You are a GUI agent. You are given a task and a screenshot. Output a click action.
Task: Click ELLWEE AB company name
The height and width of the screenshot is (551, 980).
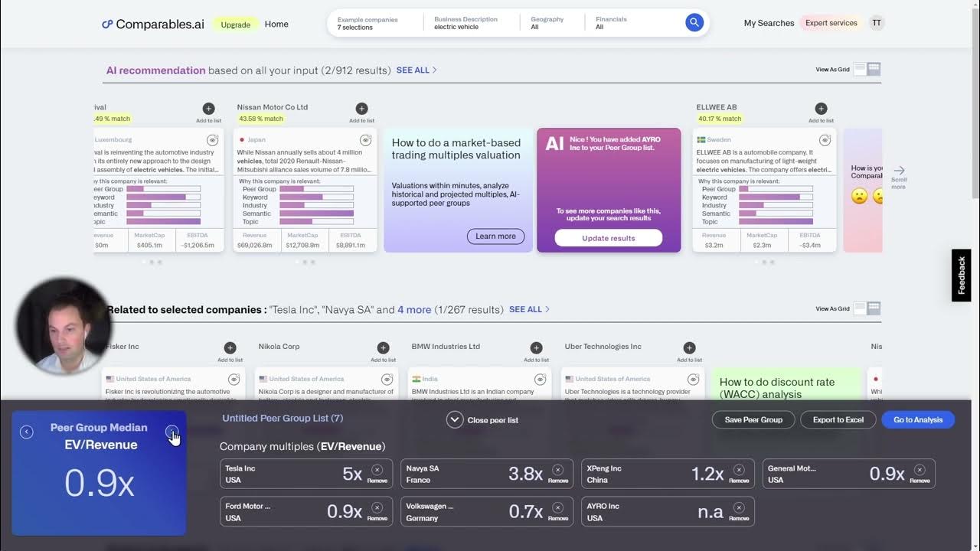coord(717,107)
